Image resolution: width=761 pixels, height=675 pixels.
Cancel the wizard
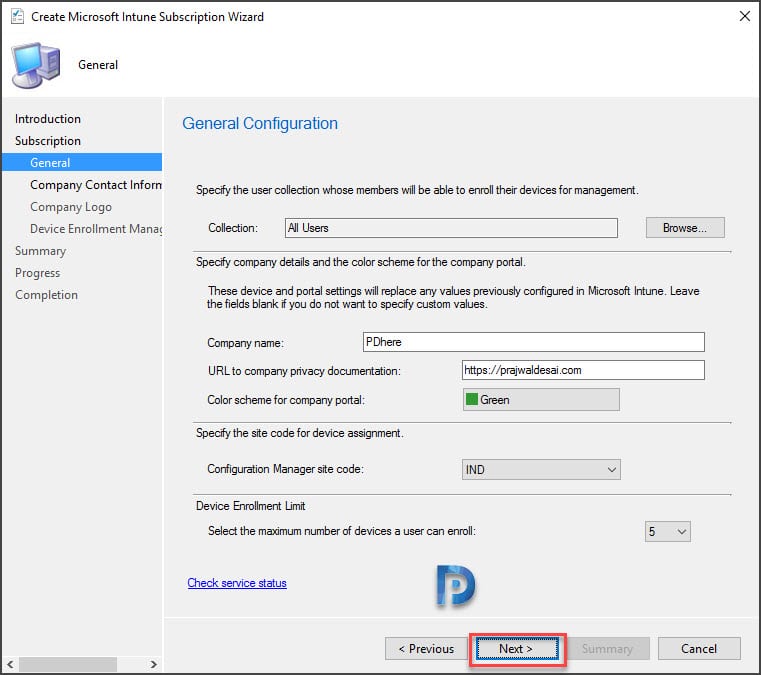(x=699, y=649)
